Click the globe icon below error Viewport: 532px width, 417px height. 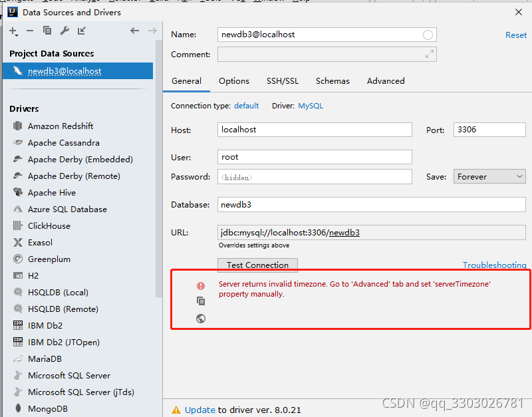point(201,319)
